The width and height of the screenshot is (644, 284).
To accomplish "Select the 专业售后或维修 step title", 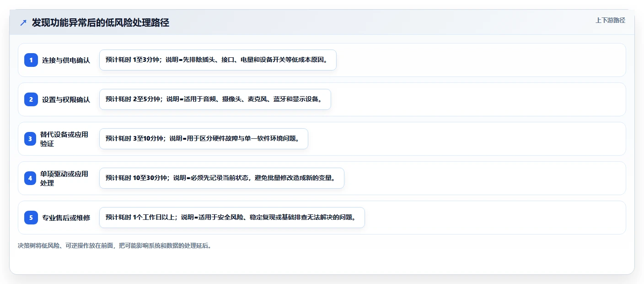I will point(66,218).
